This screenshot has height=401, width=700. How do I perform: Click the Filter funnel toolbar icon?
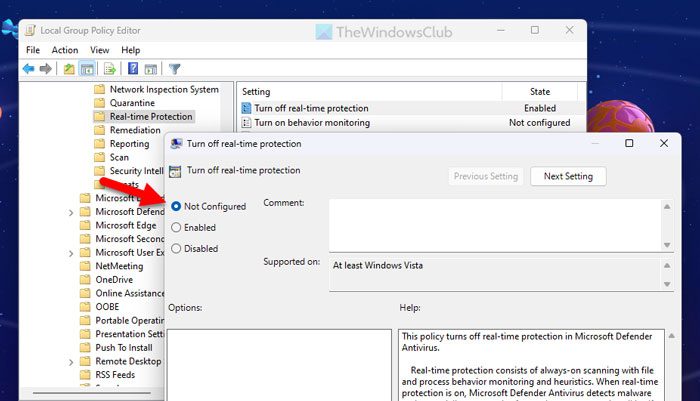point(175,69)
